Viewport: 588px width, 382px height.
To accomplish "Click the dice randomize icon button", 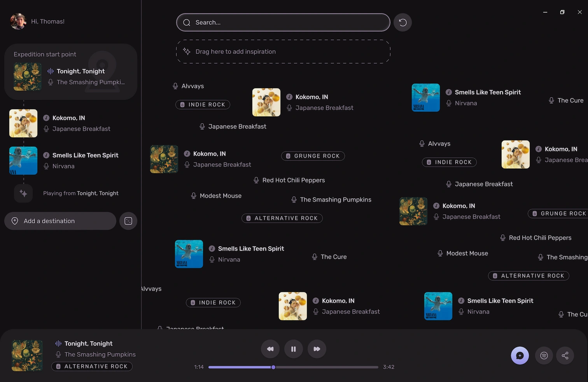I will (x=128, y=221).
